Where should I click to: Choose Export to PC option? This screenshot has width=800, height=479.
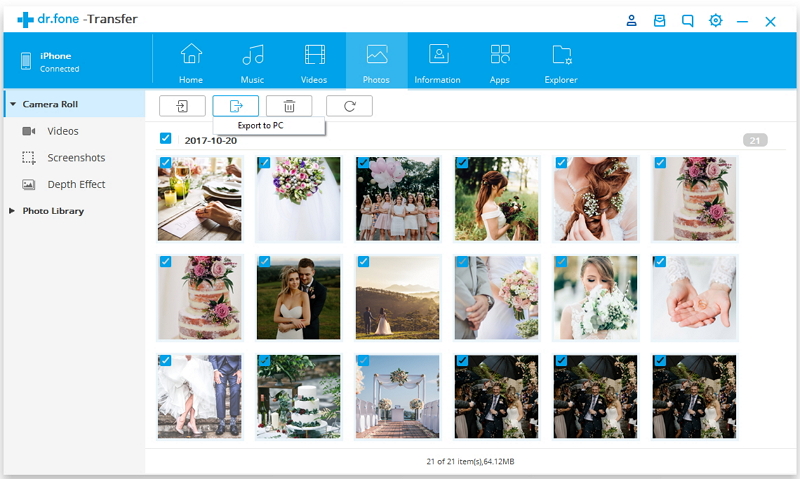click(x=260, y=125)
